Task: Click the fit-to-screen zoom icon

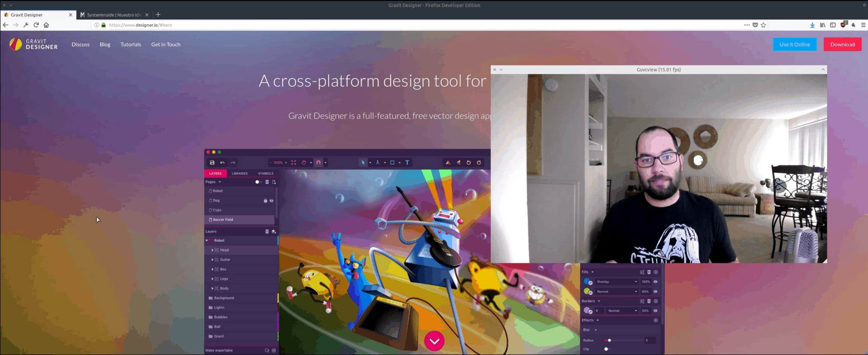Action: coord(293,163)
